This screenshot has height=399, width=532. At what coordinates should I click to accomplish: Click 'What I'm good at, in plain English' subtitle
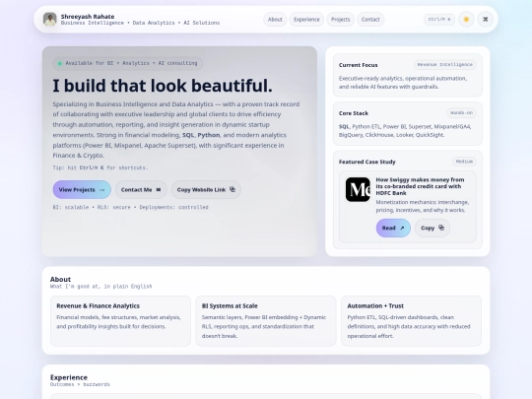(100, 287)
